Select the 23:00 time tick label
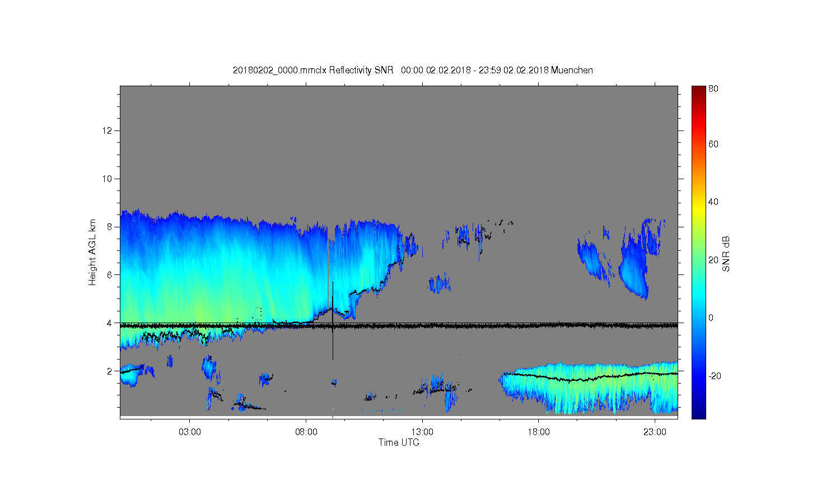 pyautogui.click(x=655, y=432)
